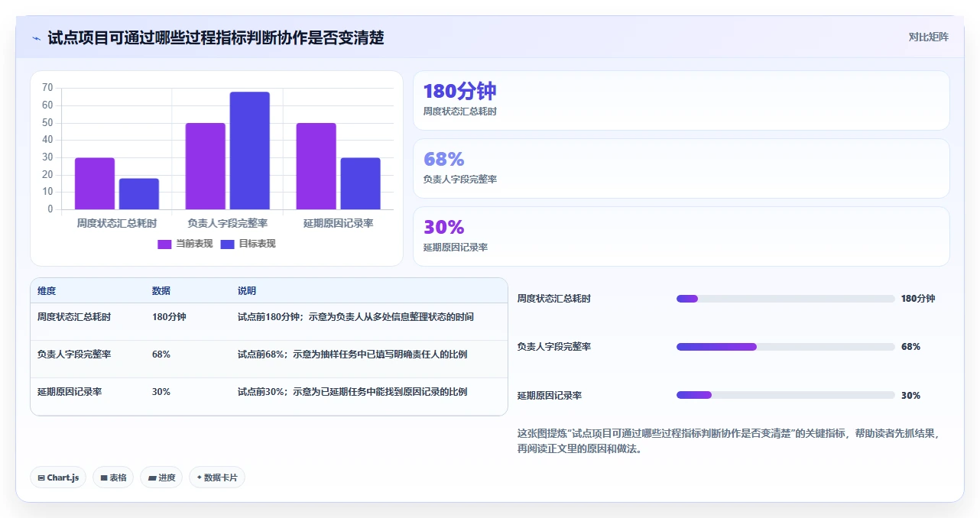Click the 180分钟 value beside the progress bar
This screenshot has height=518, width=980.
(918, 299)
